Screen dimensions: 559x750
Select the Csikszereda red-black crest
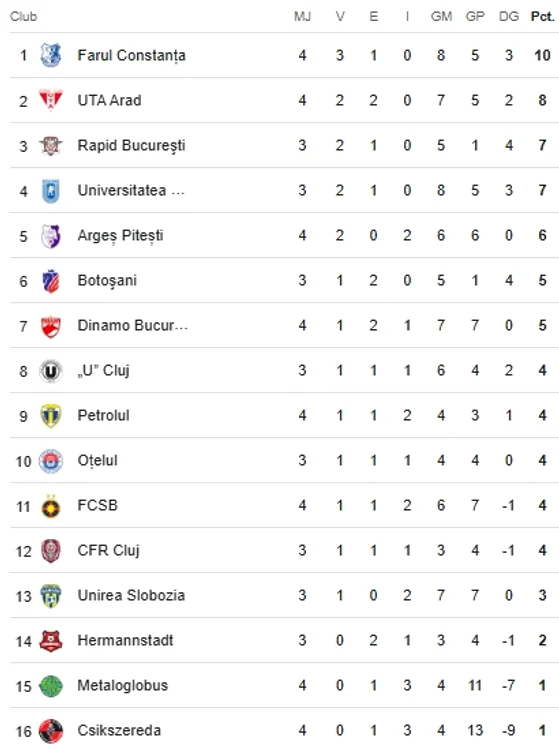[51, 731]
